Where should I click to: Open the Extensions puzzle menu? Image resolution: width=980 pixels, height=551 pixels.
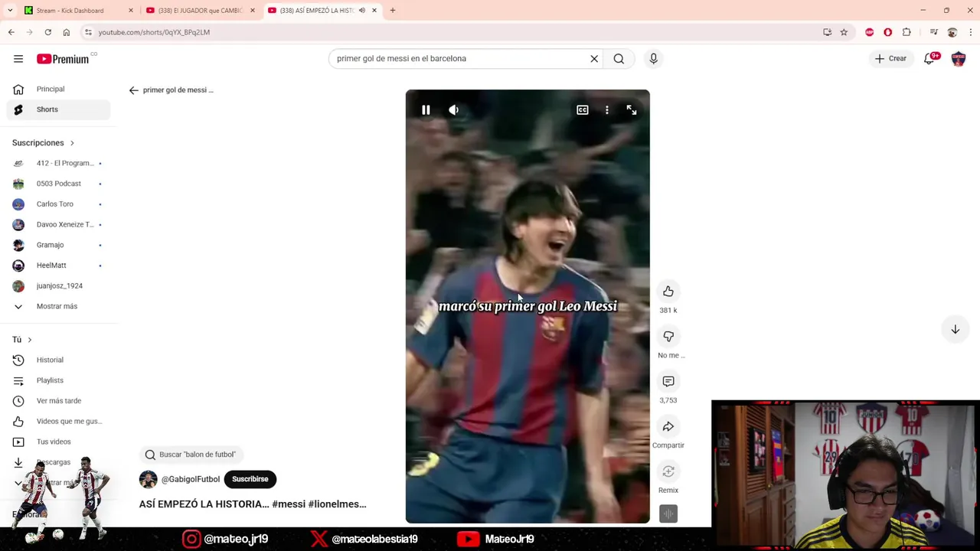[906, 32]
